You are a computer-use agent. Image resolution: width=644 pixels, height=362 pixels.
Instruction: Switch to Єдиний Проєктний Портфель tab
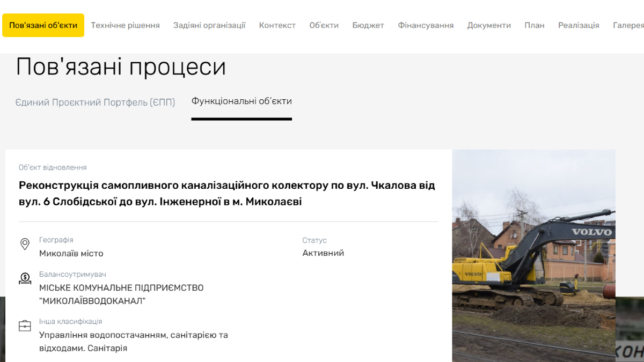[95, 102]
